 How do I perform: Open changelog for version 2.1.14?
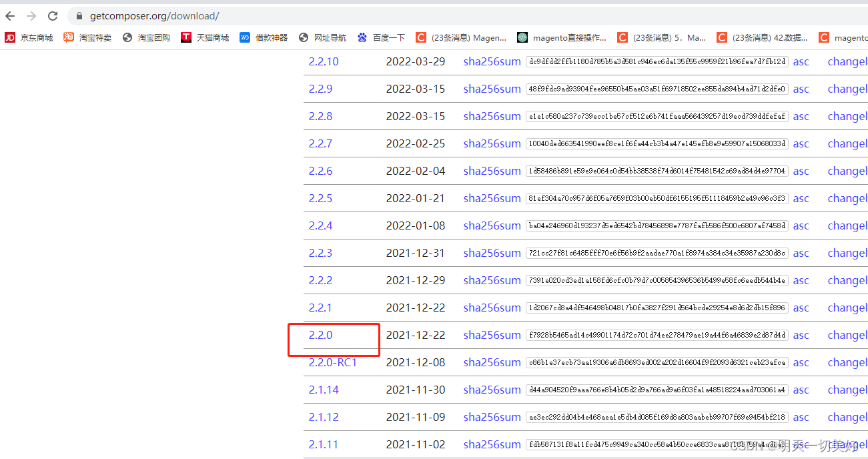point(847,390)
